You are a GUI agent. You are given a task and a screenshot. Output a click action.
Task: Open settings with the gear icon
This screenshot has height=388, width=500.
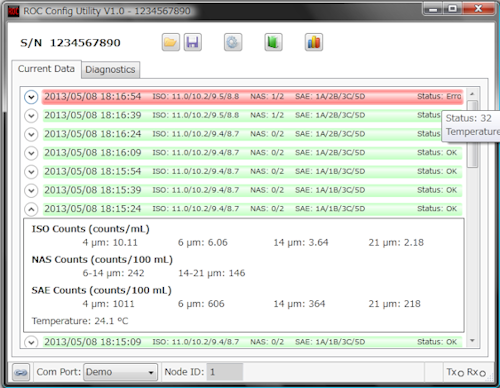[x=233, y=42]
